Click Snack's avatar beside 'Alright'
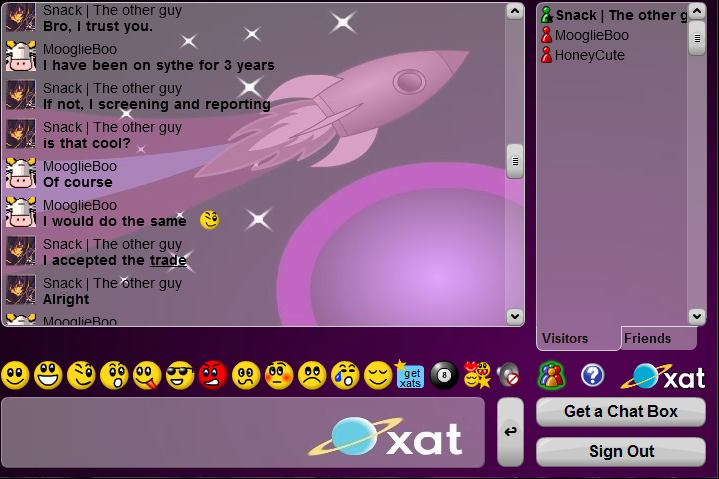The width and height of the screenshot is (719, 479). point(21,290)
